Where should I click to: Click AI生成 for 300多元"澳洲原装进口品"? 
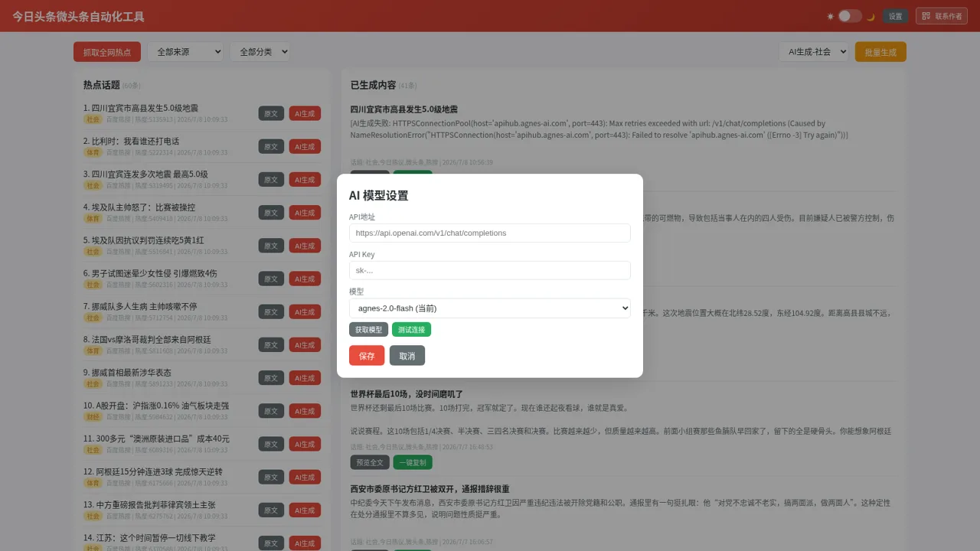(x=305, y=444)
